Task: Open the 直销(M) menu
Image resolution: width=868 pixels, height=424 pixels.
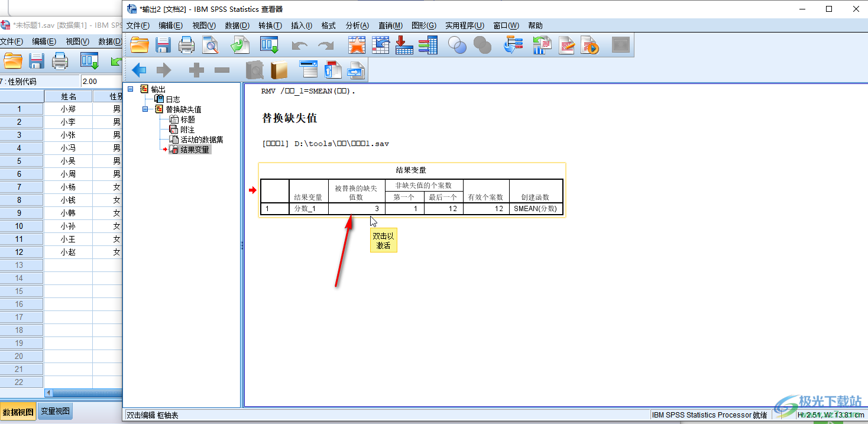Action: 390,25
